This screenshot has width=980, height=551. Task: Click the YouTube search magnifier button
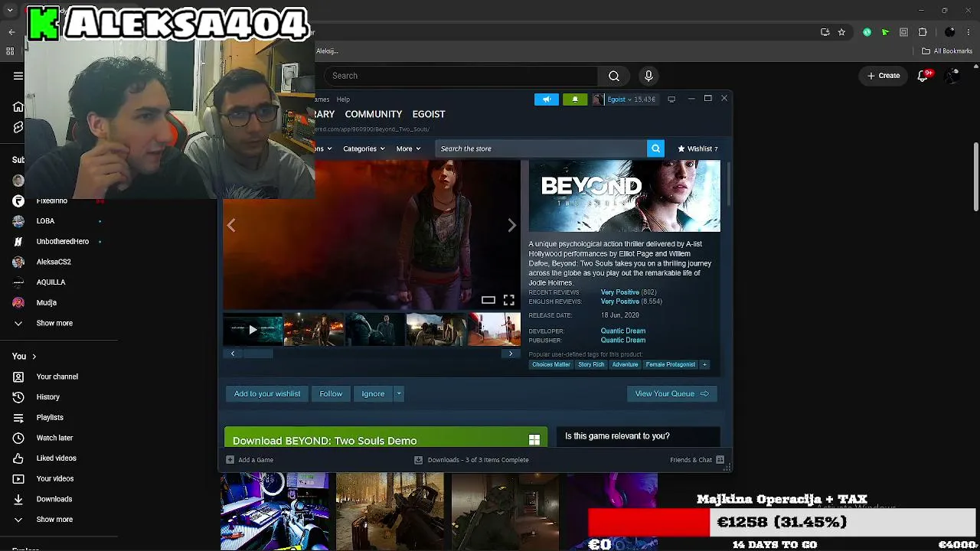[x=614, y=76]
